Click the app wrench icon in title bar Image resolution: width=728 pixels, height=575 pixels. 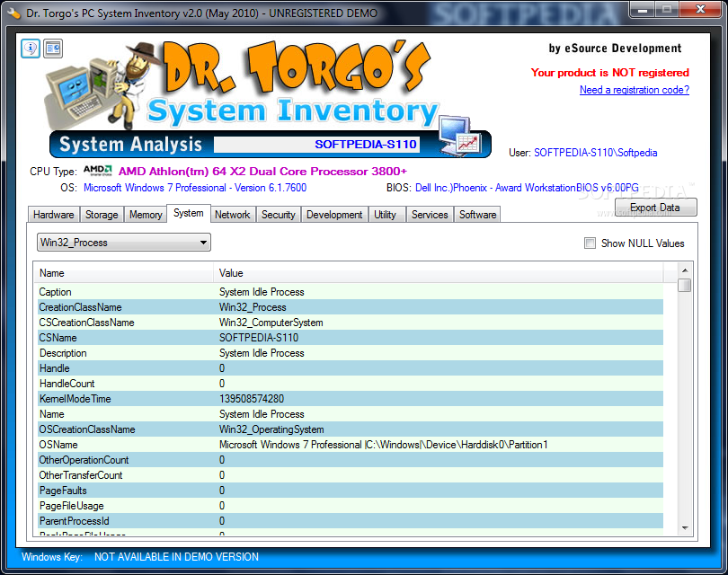click(13, 13)
